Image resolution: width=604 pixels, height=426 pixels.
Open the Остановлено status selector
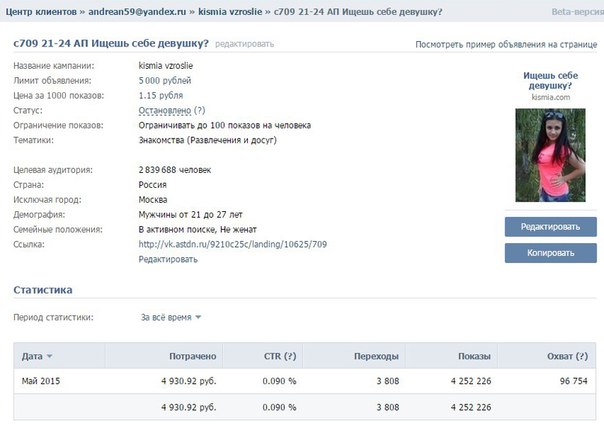click(164, 110)
